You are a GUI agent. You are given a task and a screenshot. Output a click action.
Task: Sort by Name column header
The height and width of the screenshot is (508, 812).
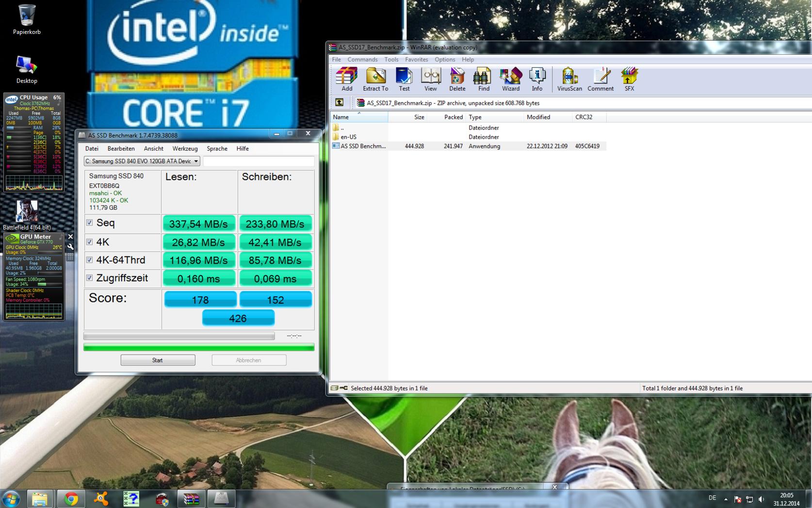359,117
